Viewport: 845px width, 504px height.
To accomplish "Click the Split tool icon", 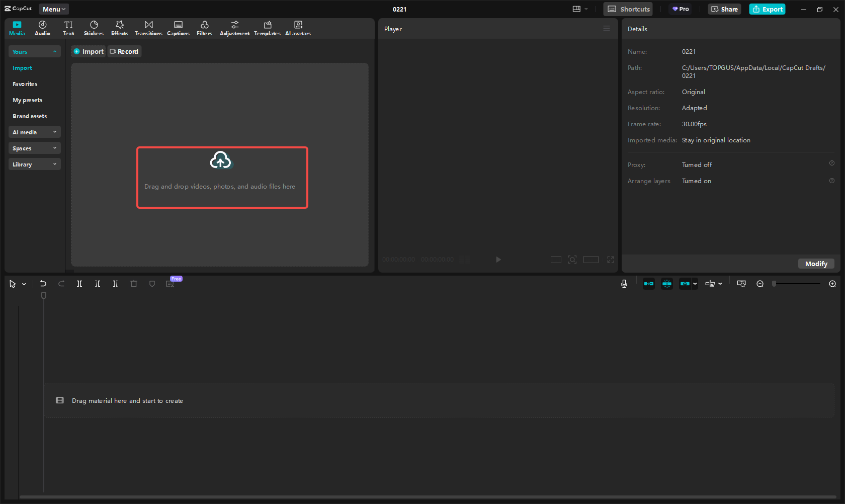I will (79, 284).
